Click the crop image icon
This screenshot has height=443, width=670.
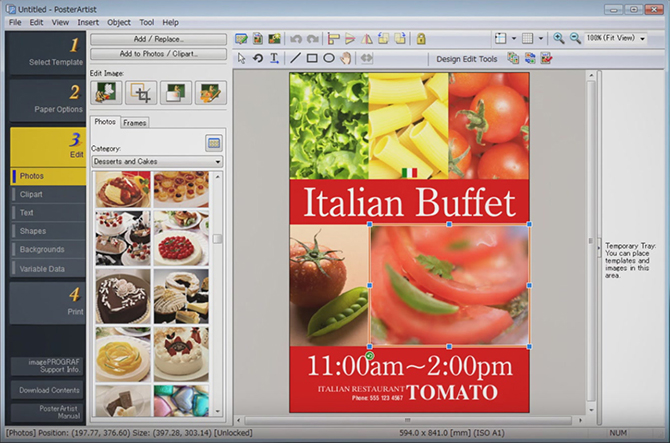141,93
